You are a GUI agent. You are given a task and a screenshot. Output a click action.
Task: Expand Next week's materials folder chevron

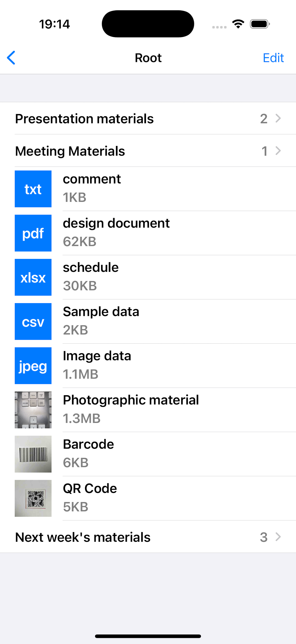278,537
